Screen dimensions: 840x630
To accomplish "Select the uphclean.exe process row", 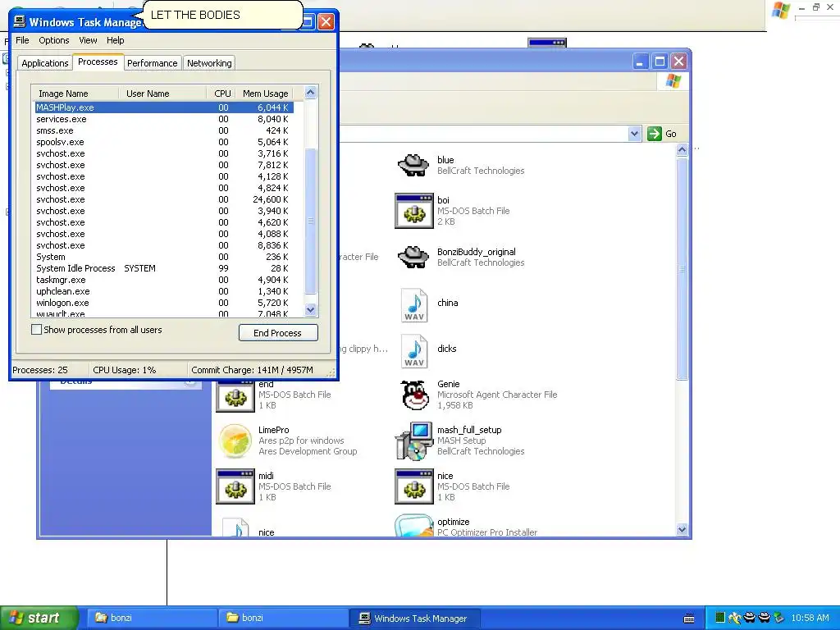I will pyautogui.click(x=164, y=291).
